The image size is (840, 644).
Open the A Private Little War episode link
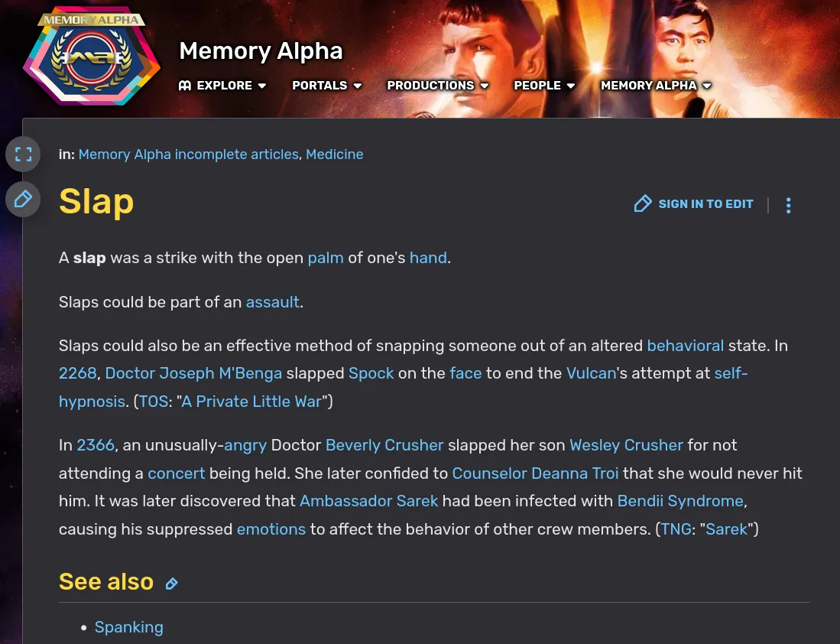(x=251, y=402)
